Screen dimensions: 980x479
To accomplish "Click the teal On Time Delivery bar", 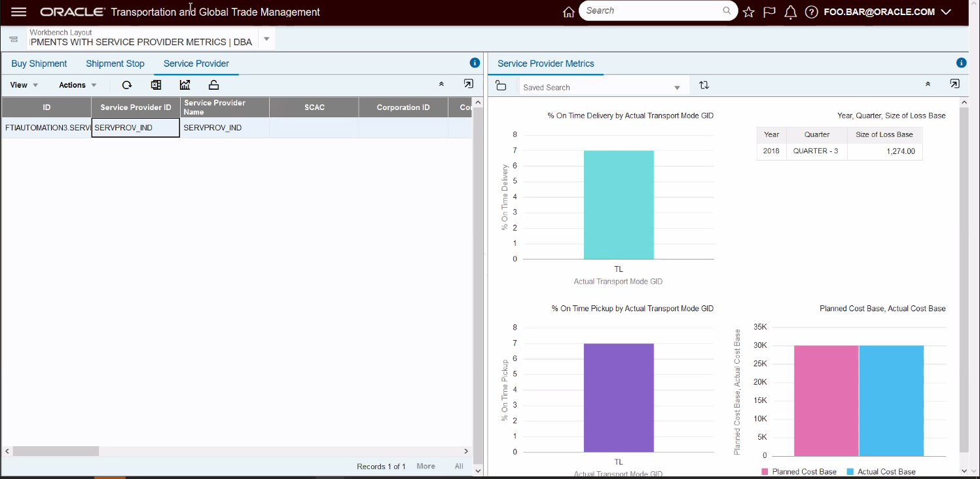I will tap(619, 205).
